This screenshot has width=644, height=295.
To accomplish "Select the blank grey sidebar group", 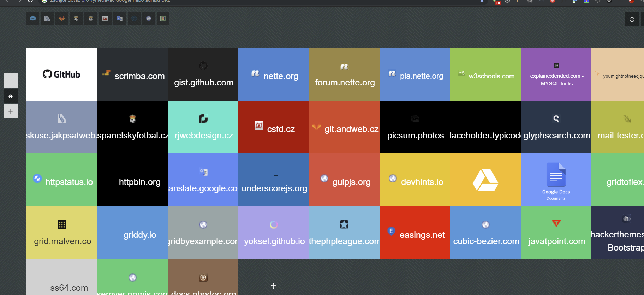I will click(11, 80).
